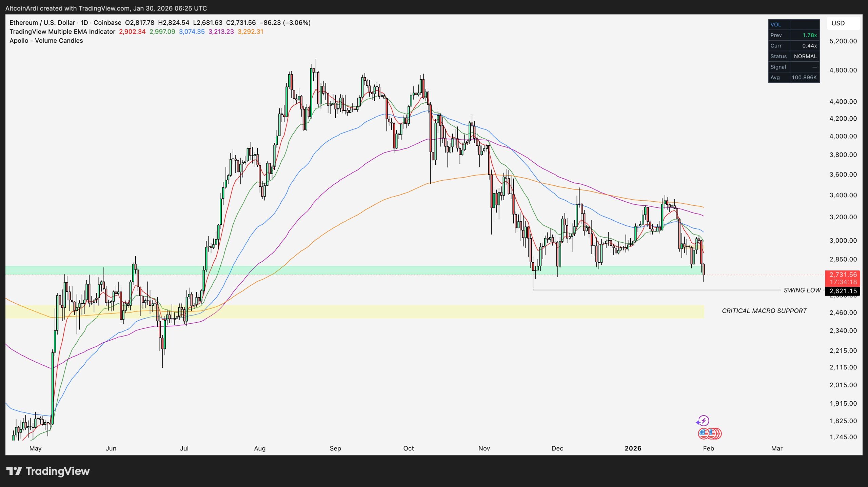868x487 pixels.
Task: Click the red EMA value 2,902.34
Action: coord(132,32)
